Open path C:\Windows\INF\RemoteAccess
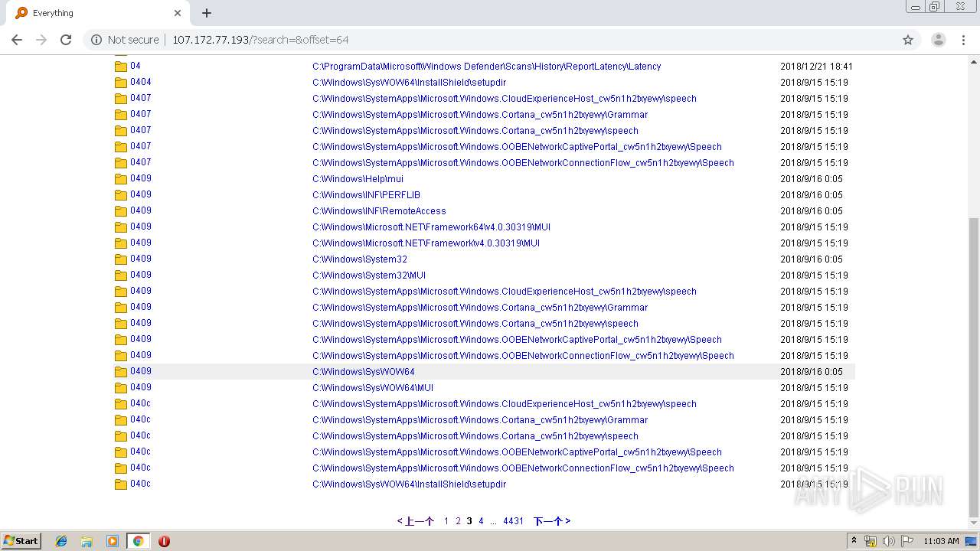The width and height of the screenshot is (980, 551). point(379,211)
